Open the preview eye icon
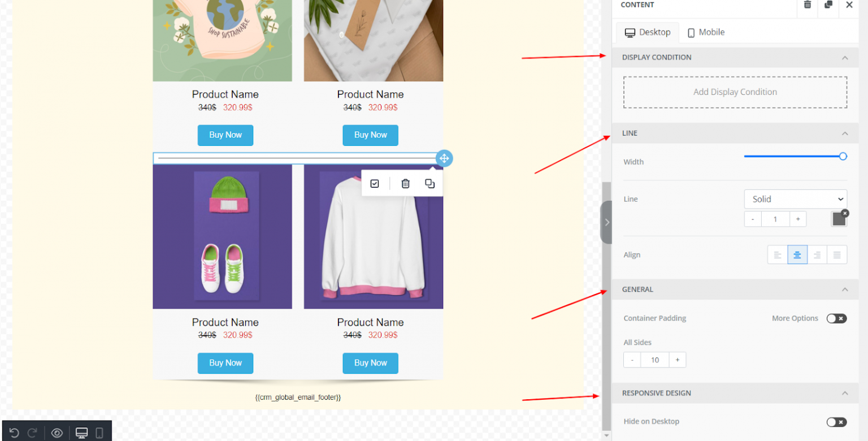The width and height of the screenshot is (868, 441). coord(57,432)
